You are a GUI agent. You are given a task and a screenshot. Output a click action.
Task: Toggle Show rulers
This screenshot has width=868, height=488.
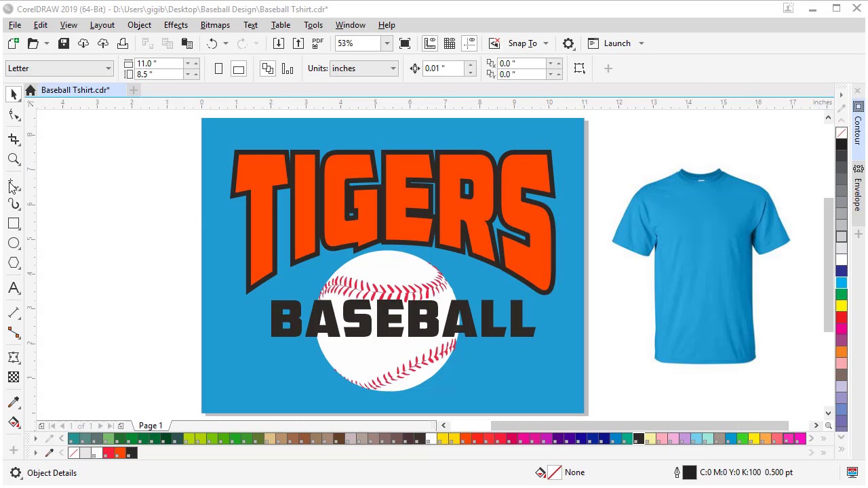coord(430,43)
